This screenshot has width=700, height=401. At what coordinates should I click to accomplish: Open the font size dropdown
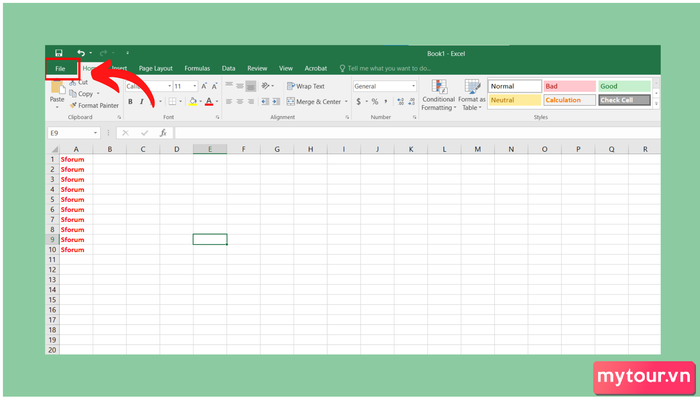click(195, 86)
